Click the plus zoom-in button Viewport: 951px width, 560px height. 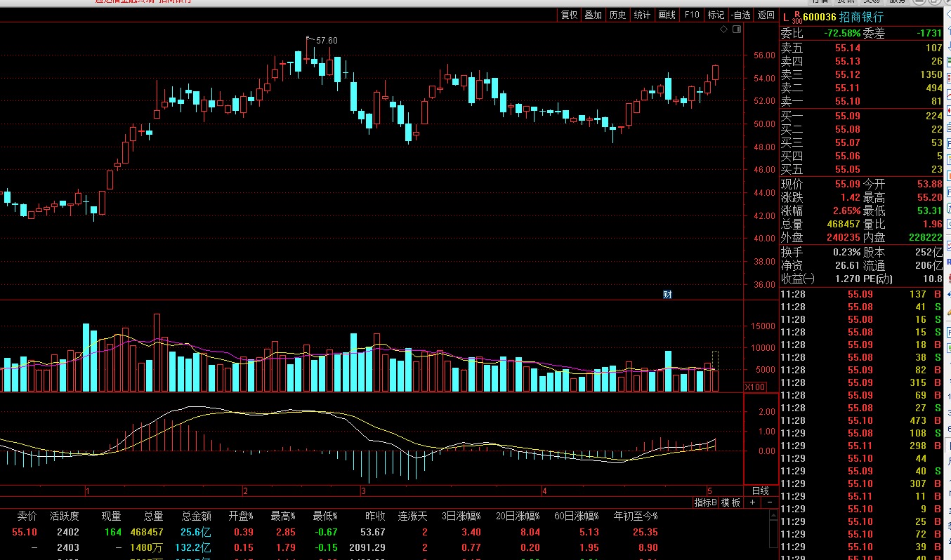tap(753, 502)
